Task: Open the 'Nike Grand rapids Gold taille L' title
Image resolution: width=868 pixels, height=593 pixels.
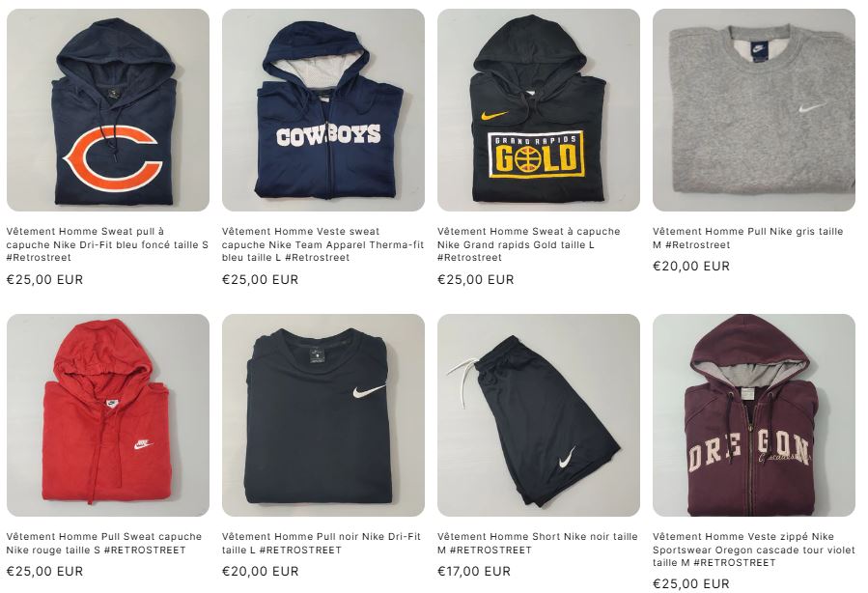Action: pos(529,244)
